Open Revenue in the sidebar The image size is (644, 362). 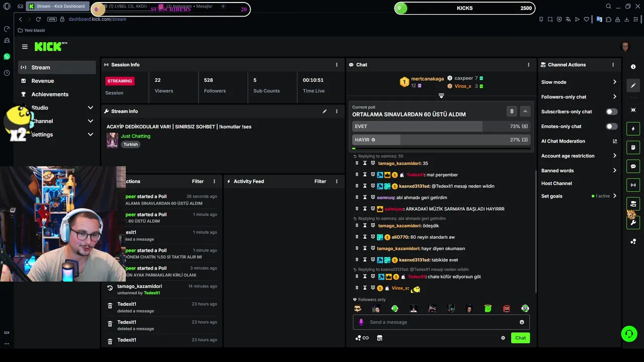tap(57, 81)
